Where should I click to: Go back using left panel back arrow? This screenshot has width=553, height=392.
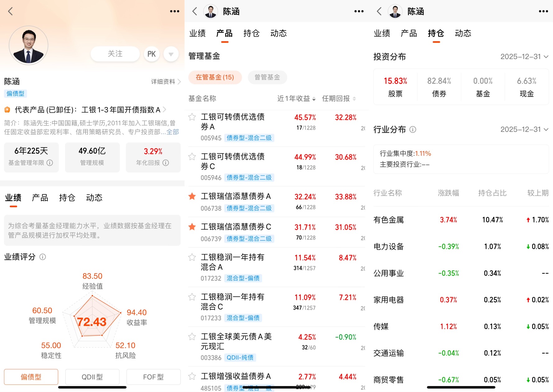[10, 12]
